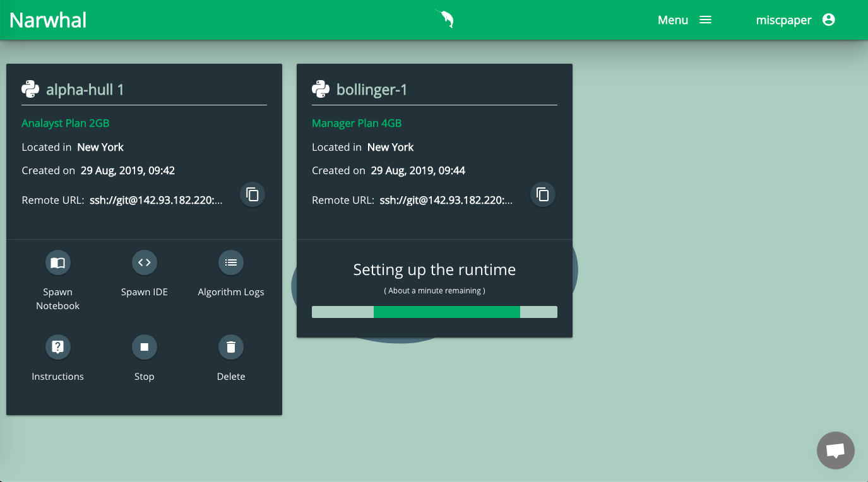The image size is (868, 482).
Task: Click the Analayst Plan 2GB text
Action: tap(66, 123)
